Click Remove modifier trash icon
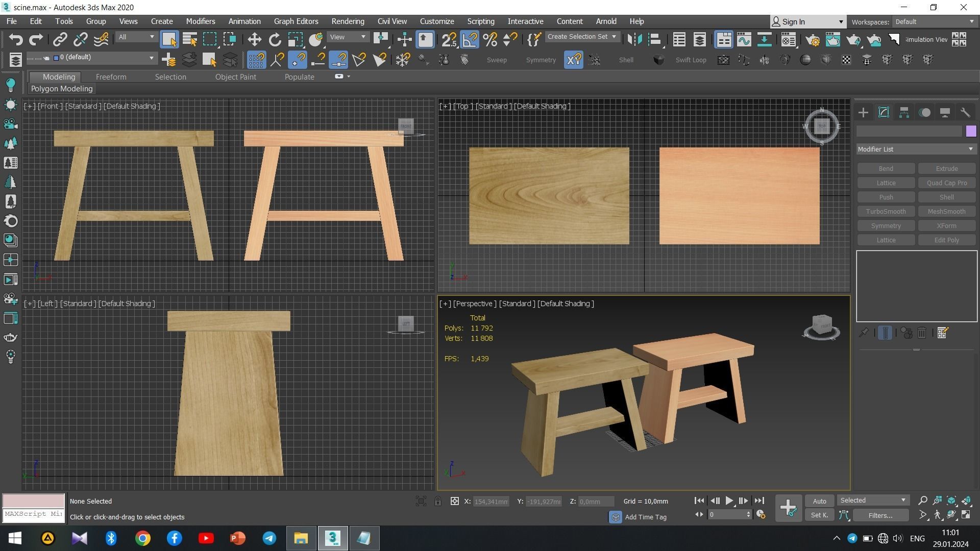This screenshot has height=551, width=980. [x=922, y=333]
